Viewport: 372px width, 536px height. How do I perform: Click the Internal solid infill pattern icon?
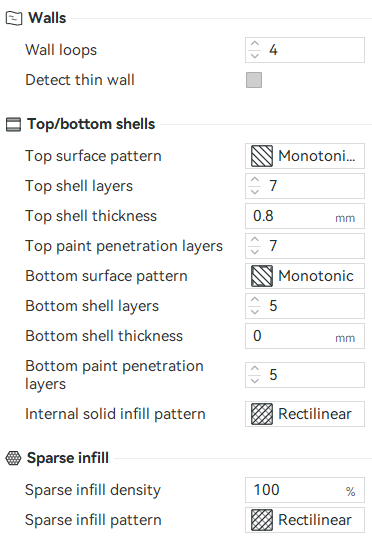tap(262, 414)
